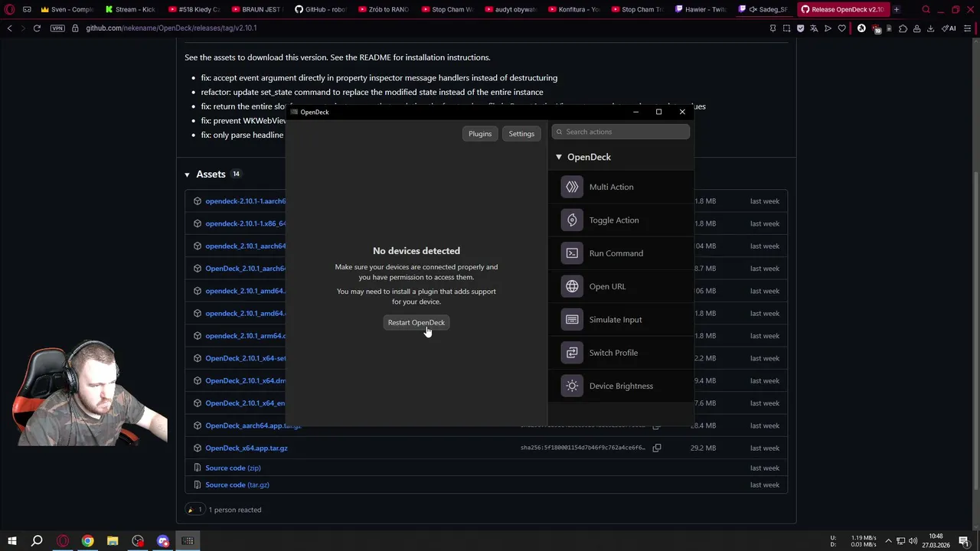
Task: Open File Explorer from taskbar
Action: (x=113, y=541)
